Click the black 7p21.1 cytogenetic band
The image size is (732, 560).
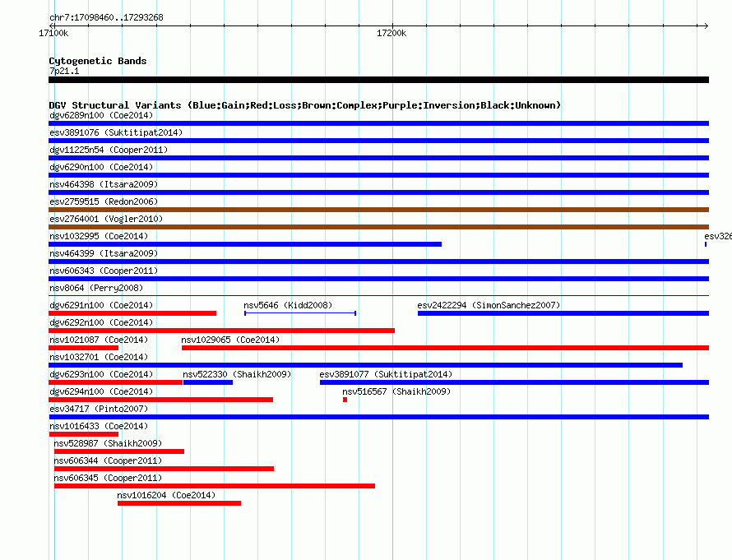378,80
